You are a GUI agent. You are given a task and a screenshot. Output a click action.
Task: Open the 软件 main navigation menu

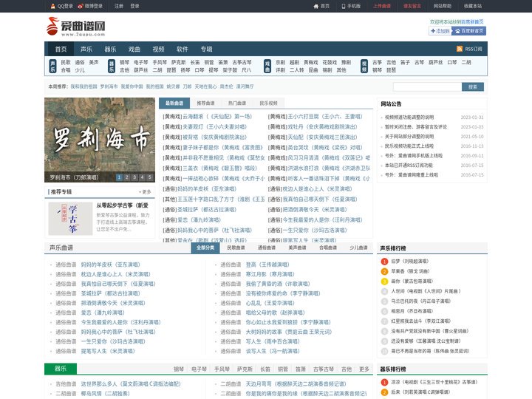click(183, 50)
